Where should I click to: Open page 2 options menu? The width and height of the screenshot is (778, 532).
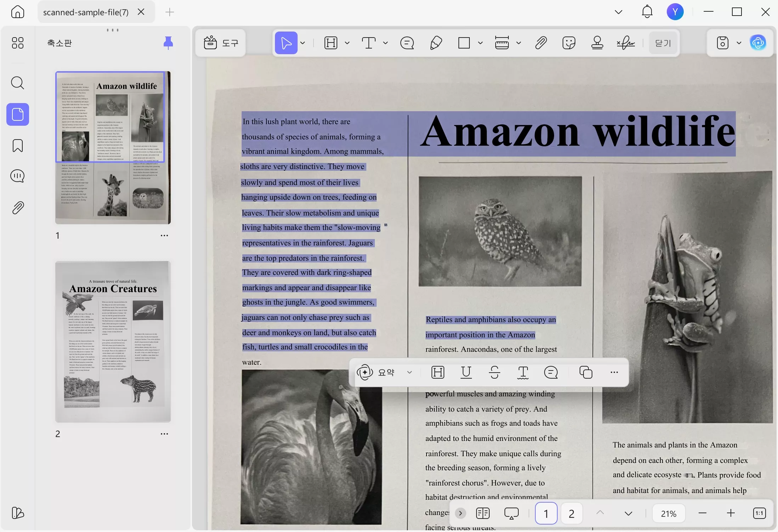click(164, 434)
